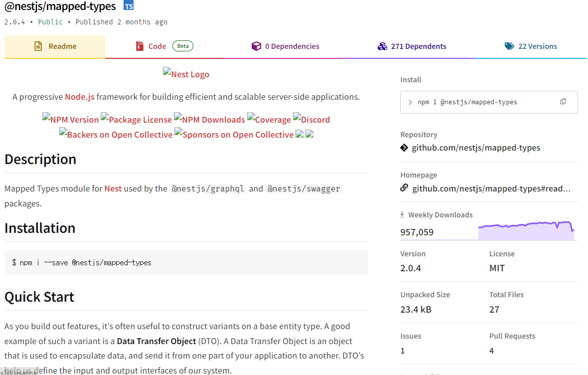Click the Versions tags icon
Image resolution: width=588 pixels, height=375 pixels.
click(509, 46)
